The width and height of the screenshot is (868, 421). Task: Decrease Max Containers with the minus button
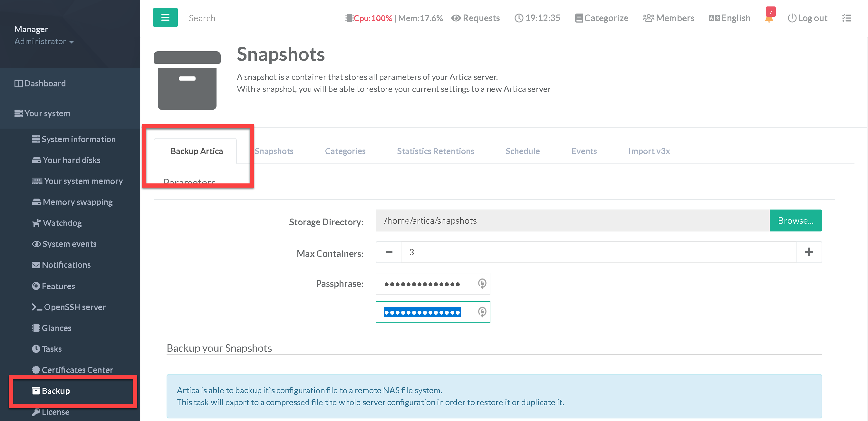(389, 252)
